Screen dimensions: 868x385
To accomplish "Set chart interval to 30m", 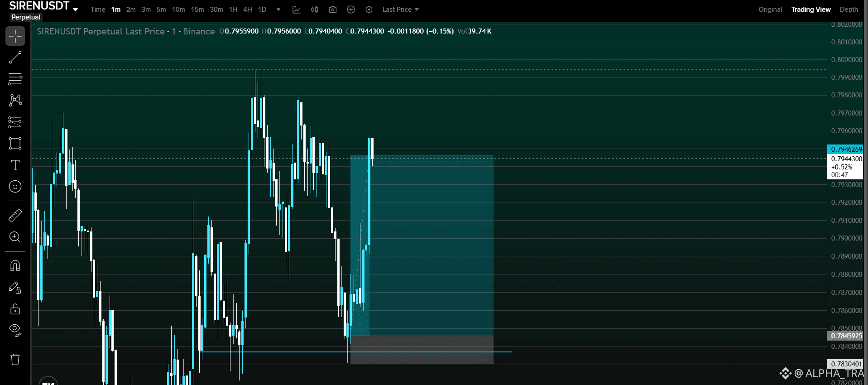I will 216,10.
